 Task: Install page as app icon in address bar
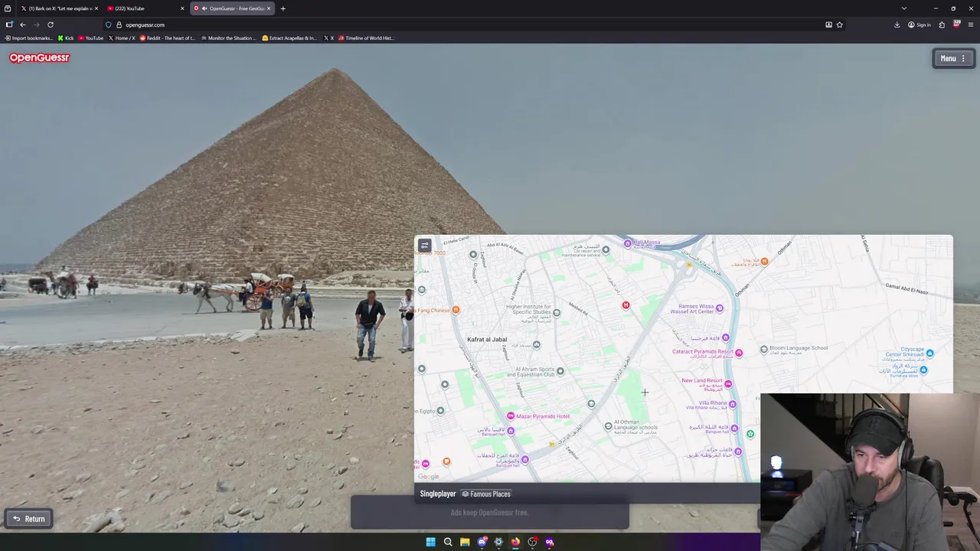(x=828, y=24)
